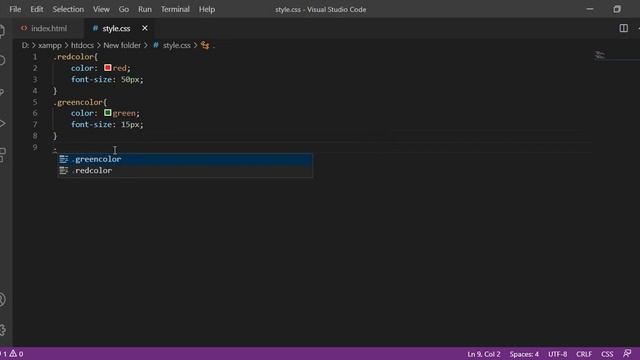Close the style.css tab
Screen dimensions: 640x360
pyautogui.click(x=145, y=28)
